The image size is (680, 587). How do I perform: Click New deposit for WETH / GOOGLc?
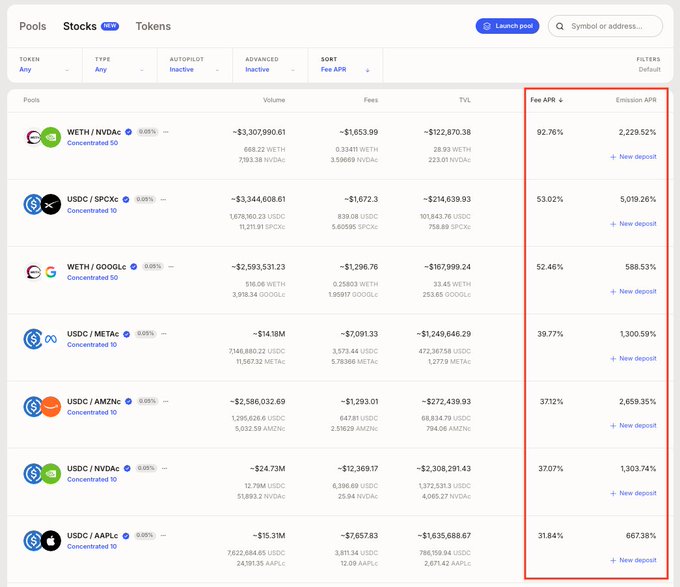tap(633, 291)
